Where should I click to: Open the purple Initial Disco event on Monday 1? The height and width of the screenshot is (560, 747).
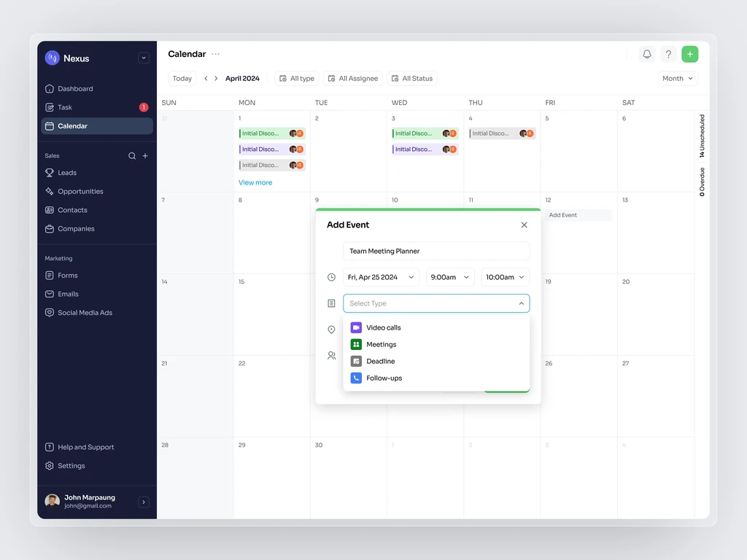click(272, 149)
